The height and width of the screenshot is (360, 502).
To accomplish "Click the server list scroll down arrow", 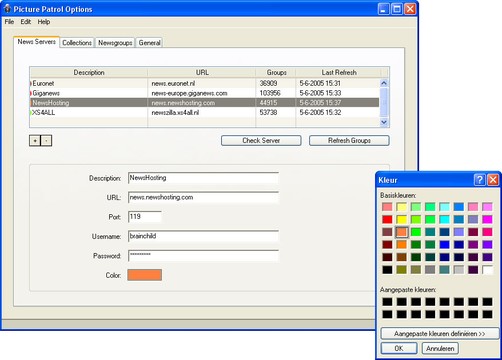I will click(384, 122).
